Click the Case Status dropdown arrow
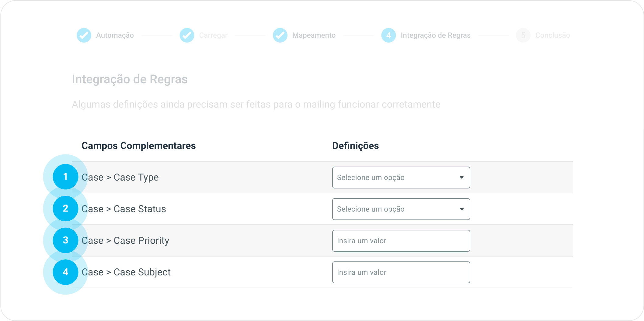Screen dimensions: 644x321 (461, 209)
